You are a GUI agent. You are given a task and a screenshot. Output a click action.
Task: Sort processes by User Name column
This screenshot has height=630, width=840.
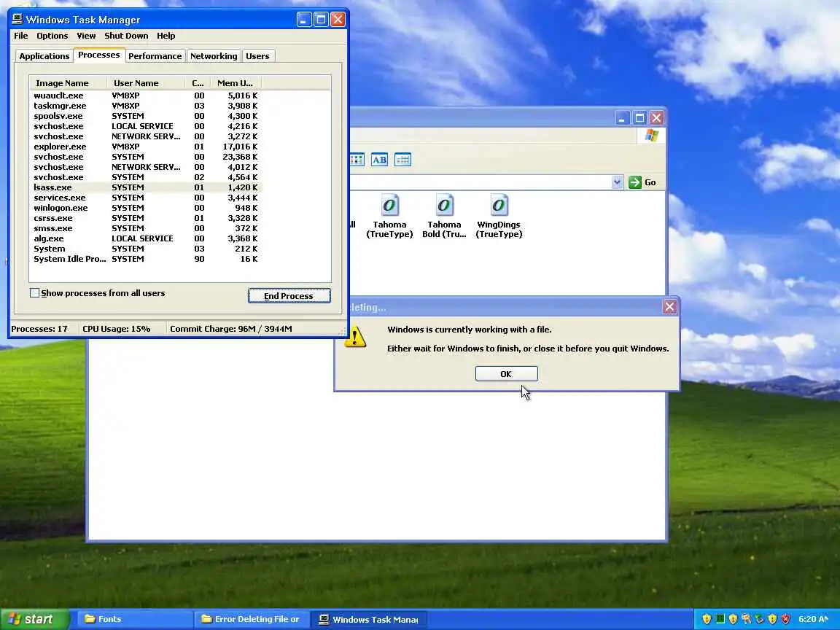click(x=146, y=83)
